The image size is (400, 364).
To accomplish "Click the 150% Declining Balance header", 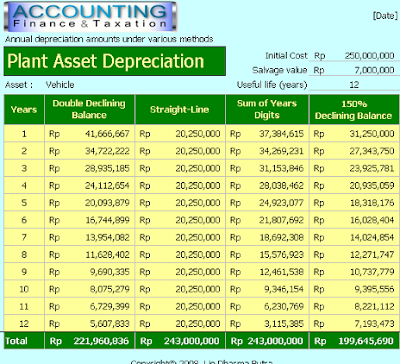I will (354, 110).
